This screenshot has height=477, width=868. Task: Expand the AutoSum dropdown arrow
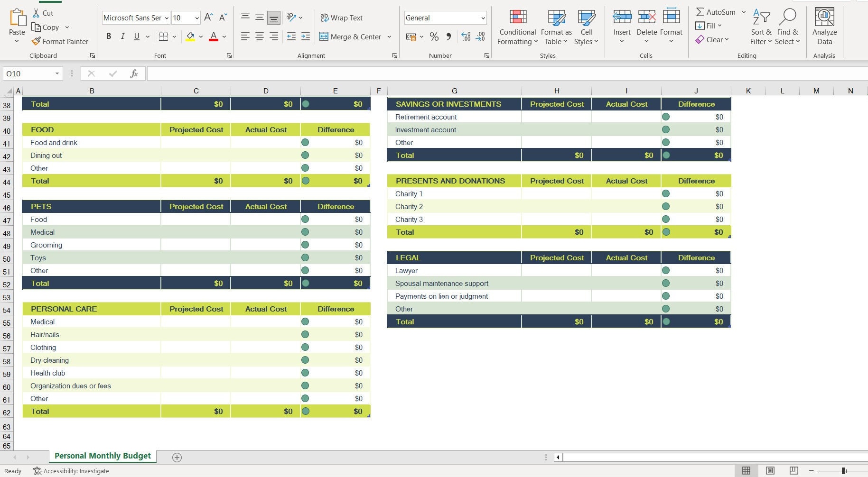tap(744, 12)
